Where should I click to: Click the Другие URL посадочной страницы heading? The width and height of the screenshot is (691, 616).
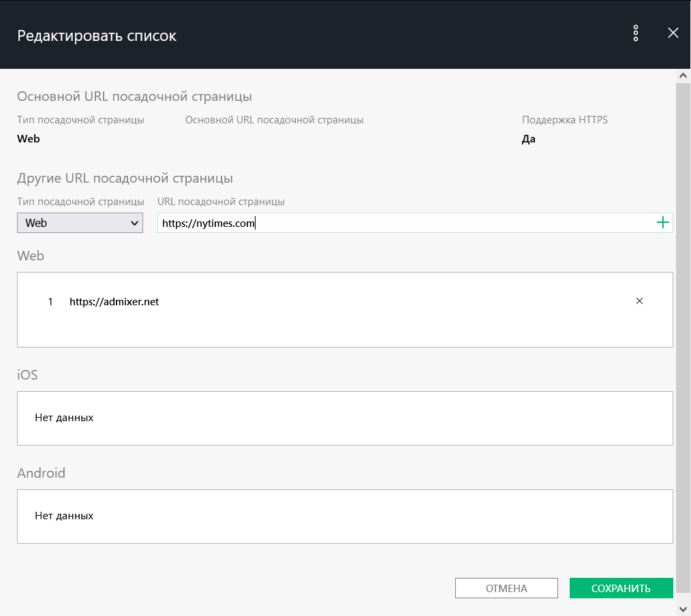125,179
